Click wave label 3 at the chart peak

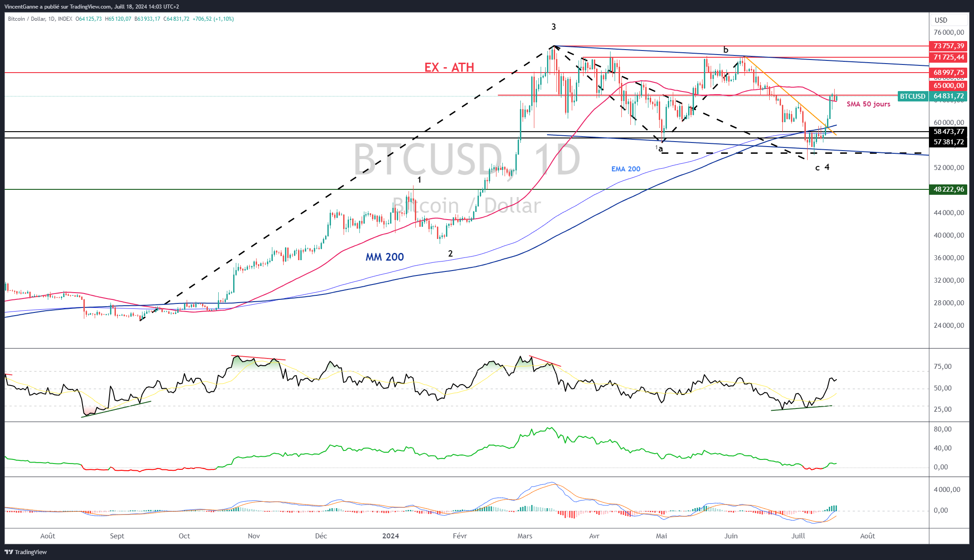pos(554,27)
